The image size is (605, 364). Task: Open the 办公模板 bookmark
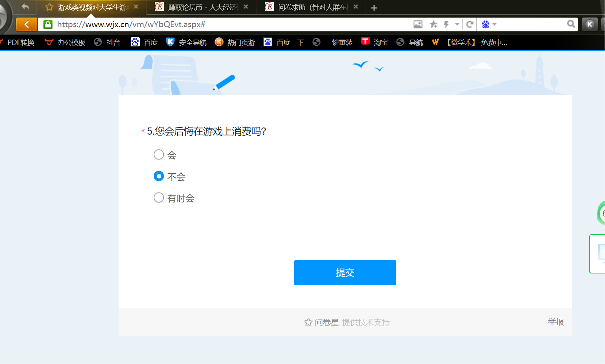click(65, 42)
